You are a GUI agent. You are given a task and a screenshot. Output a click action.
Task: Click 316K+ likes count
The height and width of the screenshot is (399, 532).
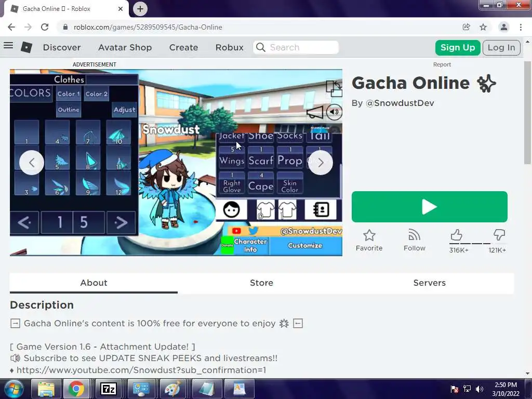click(459, 250)
